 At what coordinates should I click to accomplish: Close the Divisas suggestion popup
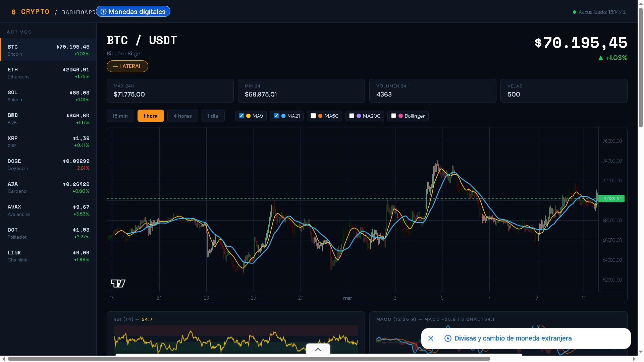click(x=431, y=339)
